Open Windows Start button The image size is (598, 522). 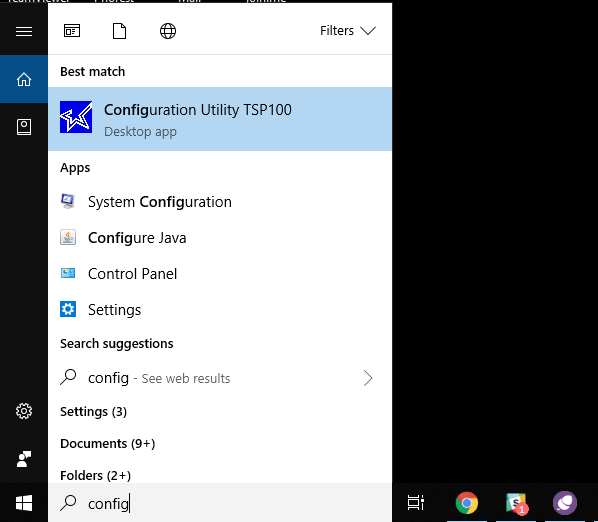24,503
